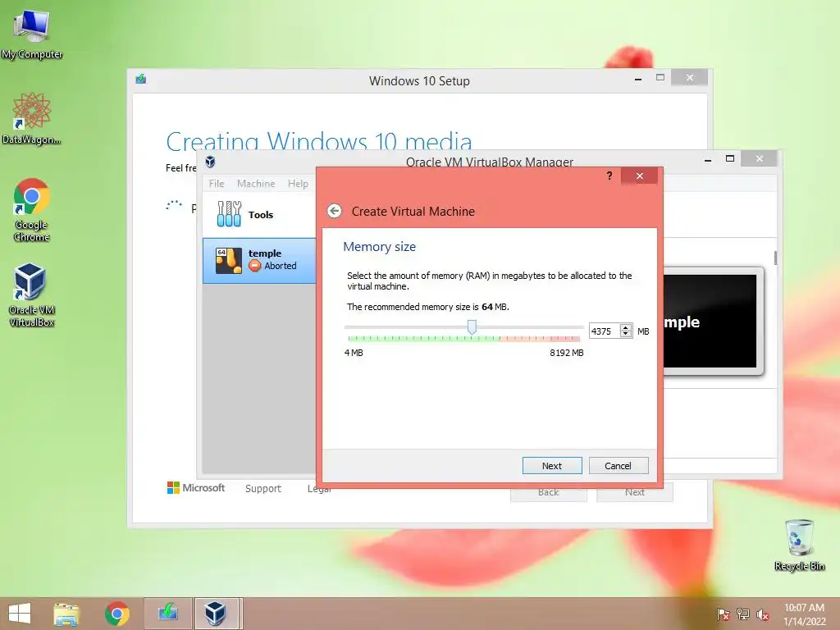The width and height of the screenshot is (840, 630).
Task: Click the VirtualBox details pane scrollbar
Action: coord(775,257)
